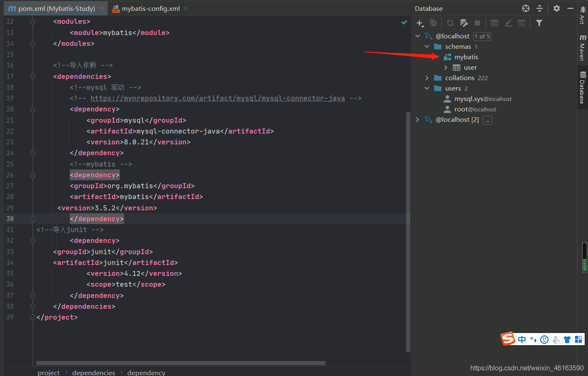Click version text 3.5.2
This screenshot has height=376, width=588.
coord(105,208)
